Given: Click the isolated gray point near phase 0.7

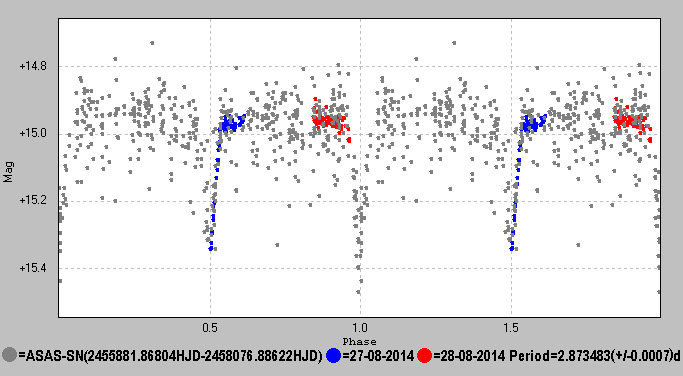Looking at the screenshot, I should [x=277, y=245].
